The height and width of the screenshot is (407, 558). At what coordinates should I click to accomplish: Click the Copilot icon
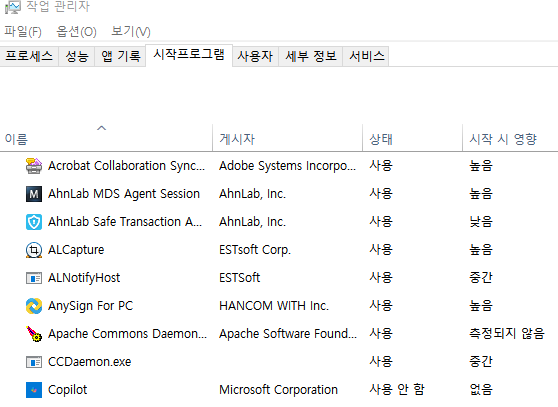point(34,390)
